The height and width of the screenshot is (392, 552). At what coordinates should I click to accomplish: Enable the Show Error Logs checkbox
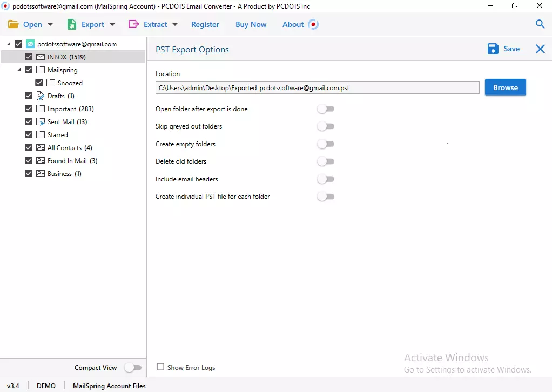(160, 367)
